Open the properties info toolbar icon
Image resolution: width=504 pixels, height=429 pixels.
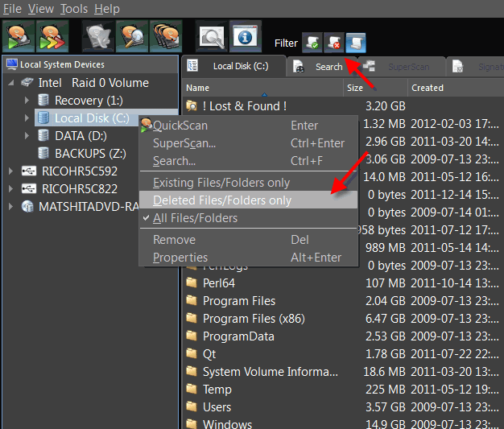244,37
